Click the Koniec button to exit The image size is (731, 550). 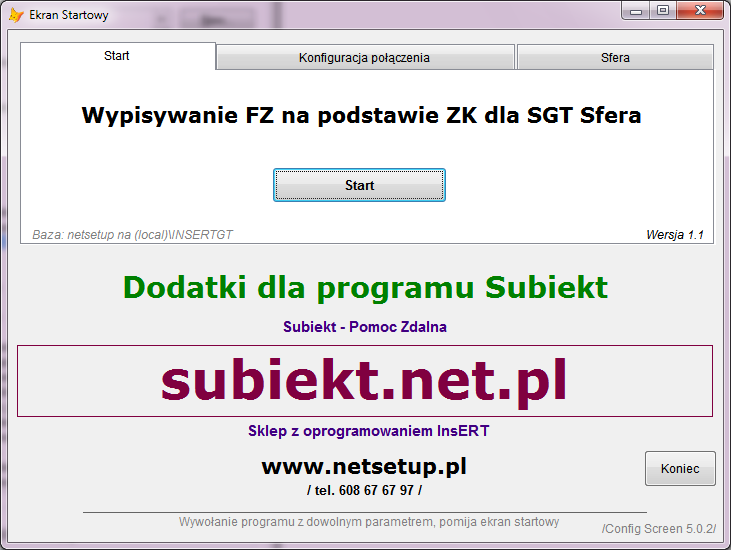click(x=680, y=468)
